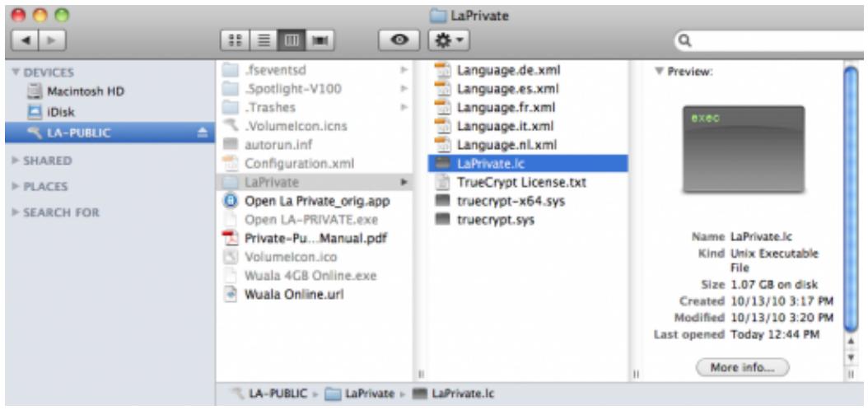Viewport: 868px width, 410px height.
Task: Switch to list view
Action: [263, 41]
